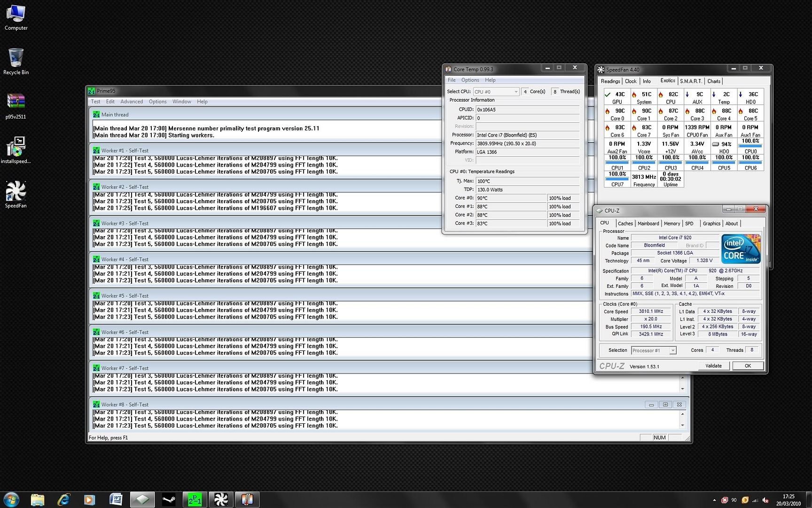This screenshot has height=508, width=812.
Task: Switch to SpeedFan Readings tab
Action: (x=610, y=81)
